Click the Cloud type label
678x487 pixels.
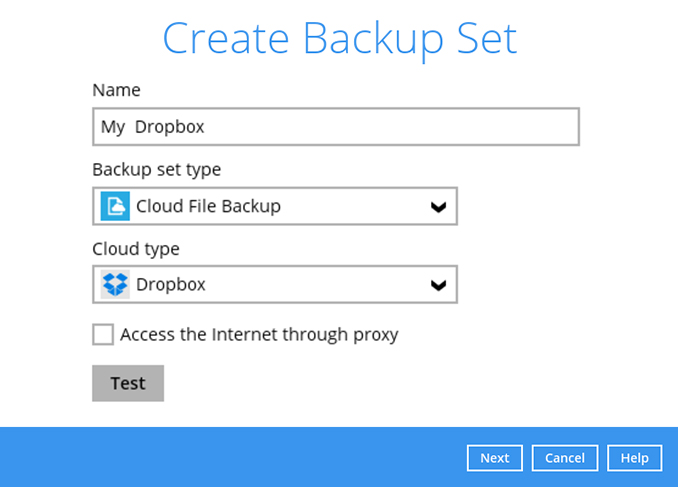coord(136,248)
